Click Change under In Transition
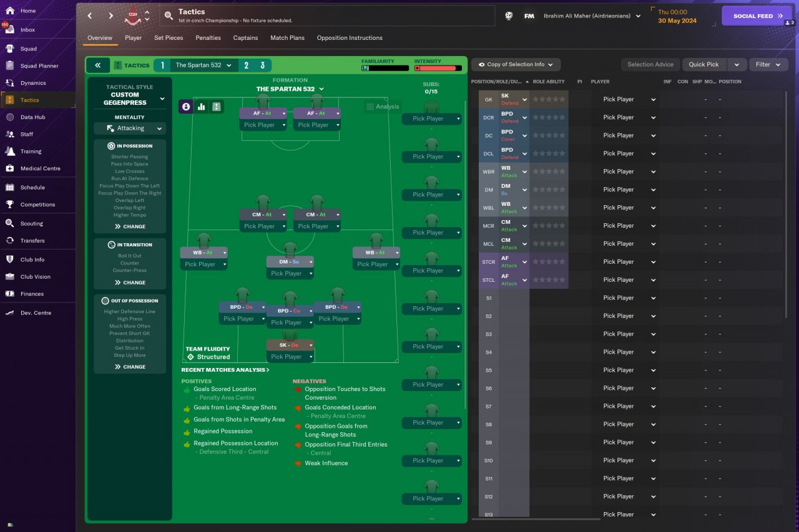 (x=130, y=283)
